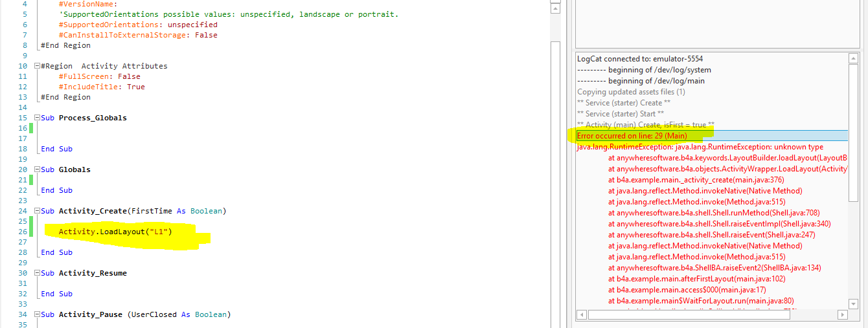Image resolution: width=868 pixels, height=328 pixels.
Task: Click the log panel scroll-up arrow
Action: pyautogui.click(x=854, y=58)
